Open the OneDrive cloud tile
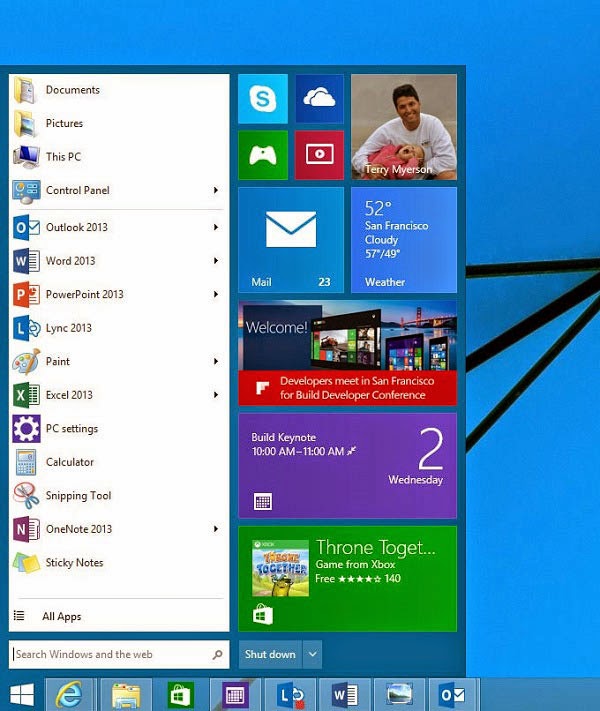This screenshot has width=600, height=711. coord(319,99)
